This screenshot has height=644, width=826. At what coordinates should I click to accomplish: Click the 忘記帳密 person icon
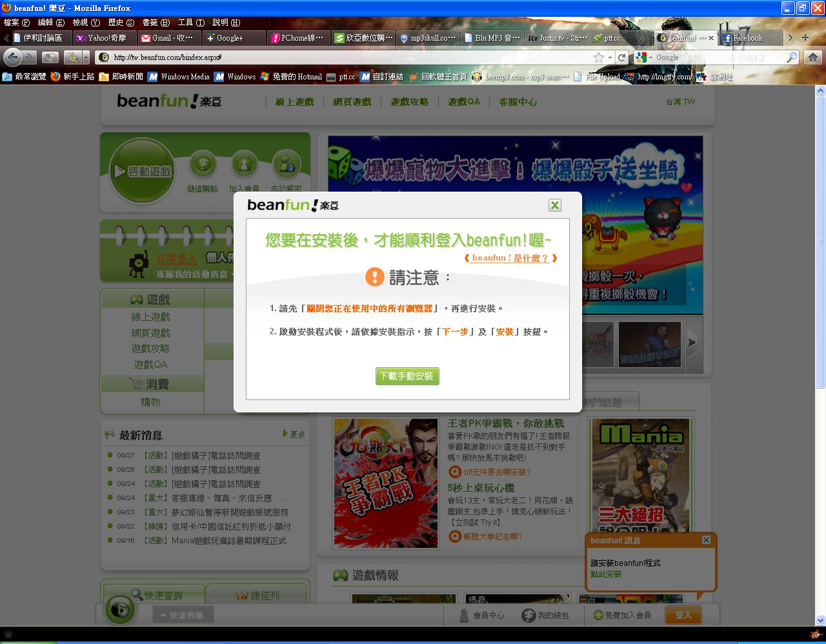[x=286, y=165]
